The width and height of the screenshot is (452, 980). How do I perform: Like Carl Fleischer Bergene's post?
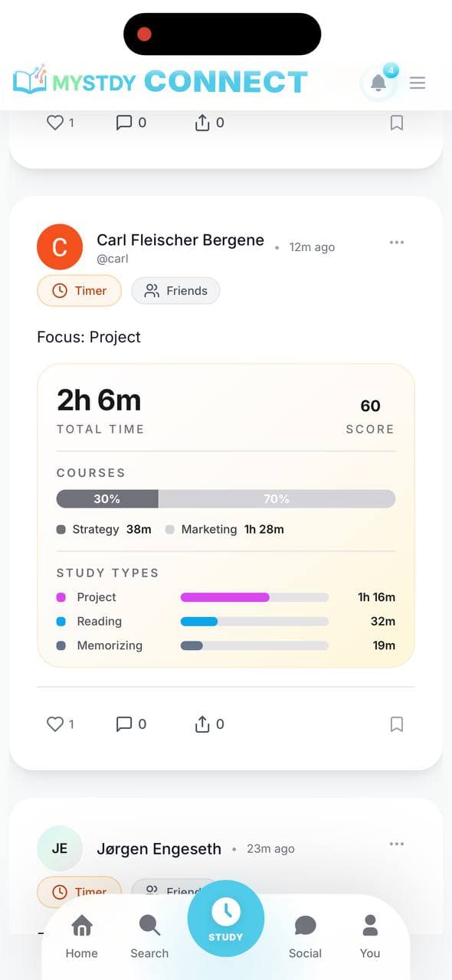(55, 724)
